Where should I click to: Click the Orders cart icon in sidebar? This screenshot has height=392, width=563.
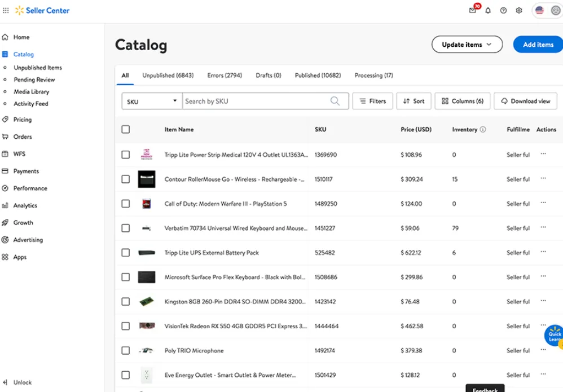pos(5,136)
